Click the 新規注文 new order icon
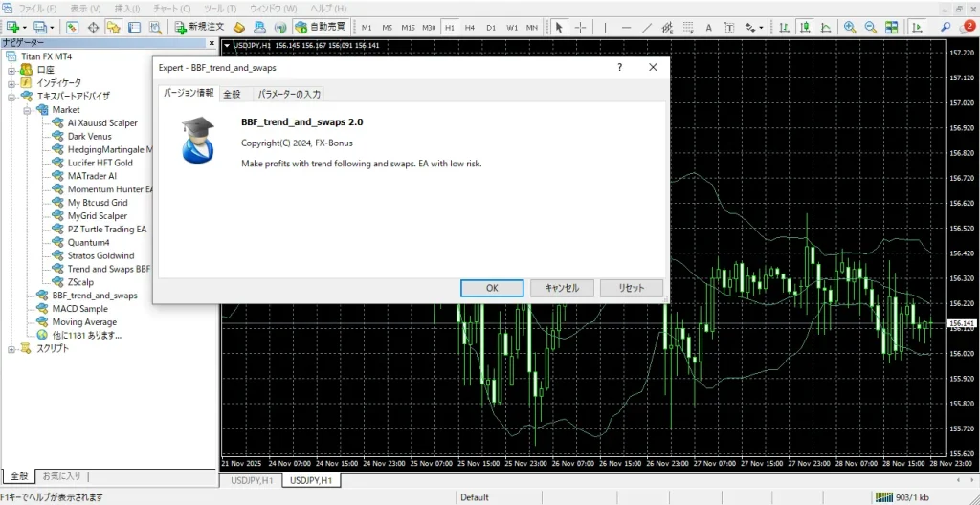This screenshot has width=980, height=505. tap(199, 27)
